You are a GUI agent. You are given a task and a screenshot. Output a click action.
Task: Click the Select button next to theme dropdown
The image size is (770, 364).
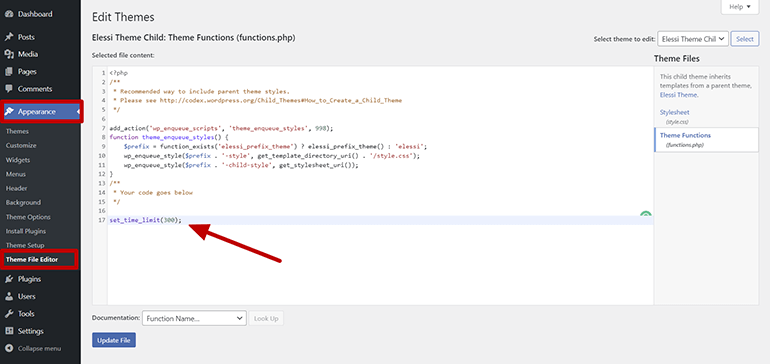pos(745,39)
